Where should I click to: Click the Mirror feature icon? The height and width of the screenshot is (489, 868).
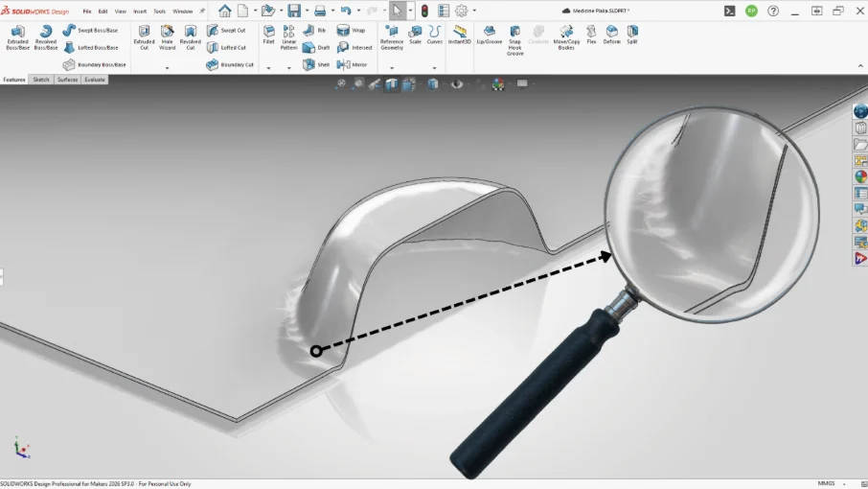click(x=343, y=64)
